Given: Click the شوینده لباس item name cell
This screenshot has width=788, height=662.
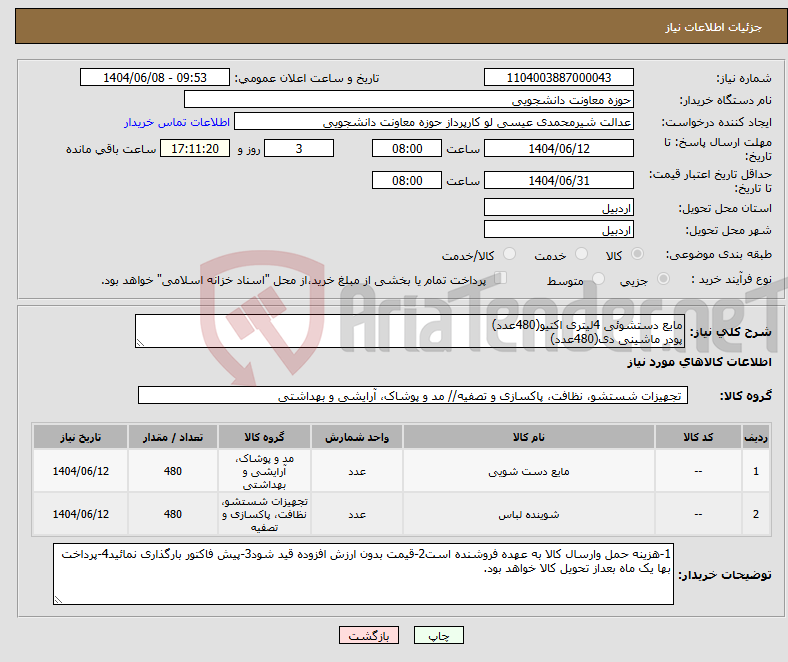Looking at the screenshot, I should 529,514.
